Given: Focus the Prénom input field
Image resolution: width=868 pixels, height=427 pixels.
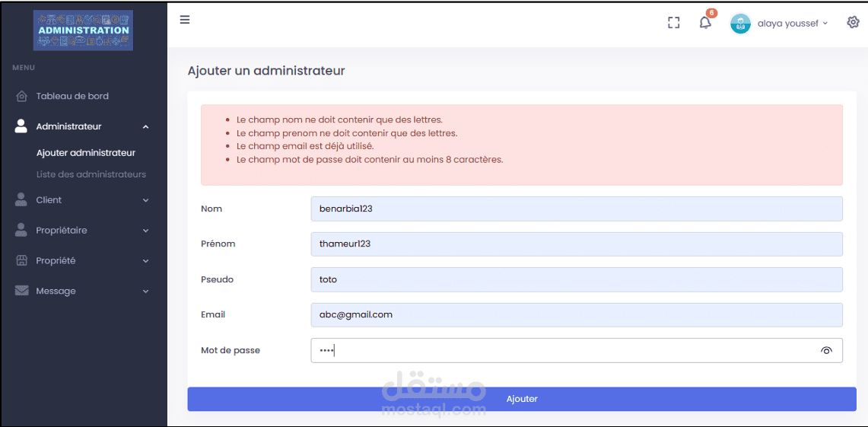Looking at the screenshot, I should [x=577, y=244].
